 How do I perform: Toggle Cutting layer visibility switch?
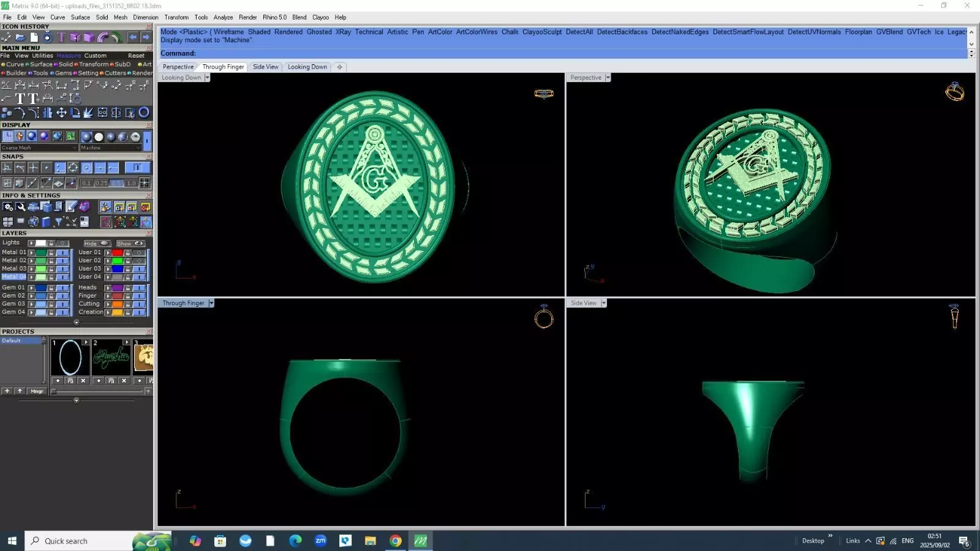[139, 304]
